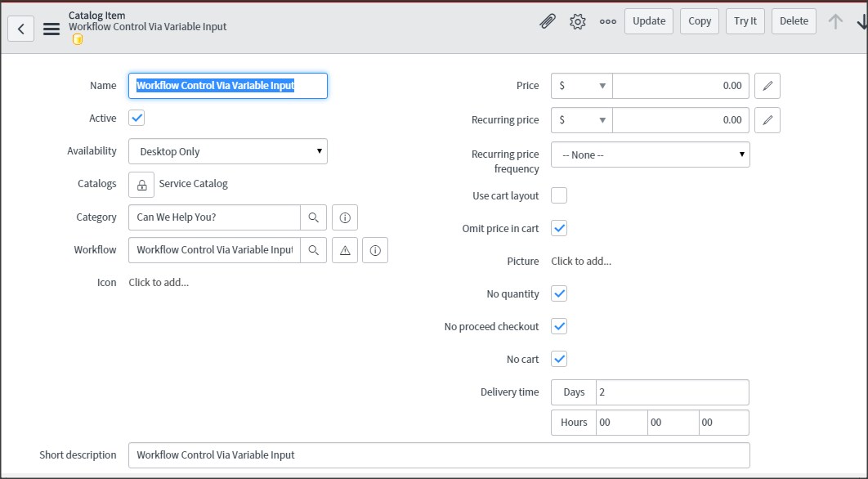Click the Update button
Viewport: 868px width, 479px height.
pos(649,21)
